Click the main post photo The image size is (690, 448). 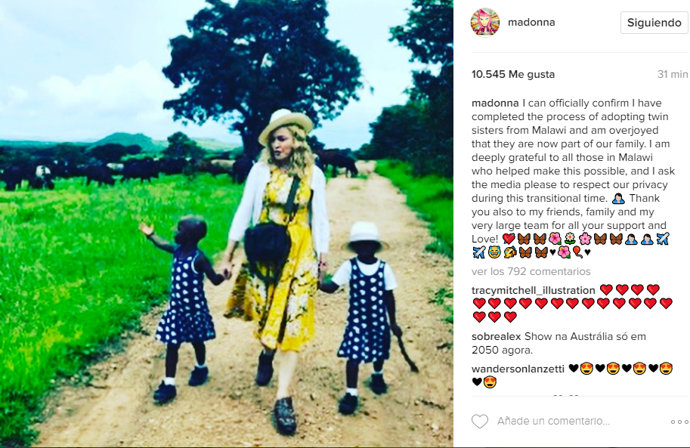227,224
